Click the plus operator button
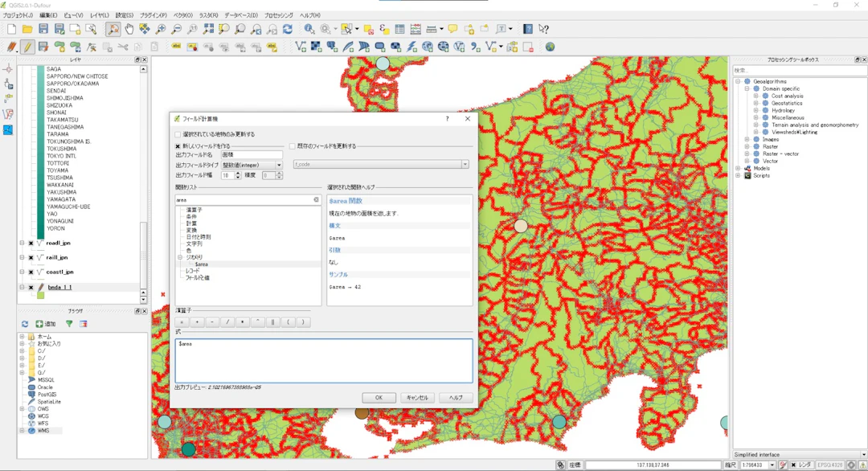This screenshot has width=868, height=471. 197,322
